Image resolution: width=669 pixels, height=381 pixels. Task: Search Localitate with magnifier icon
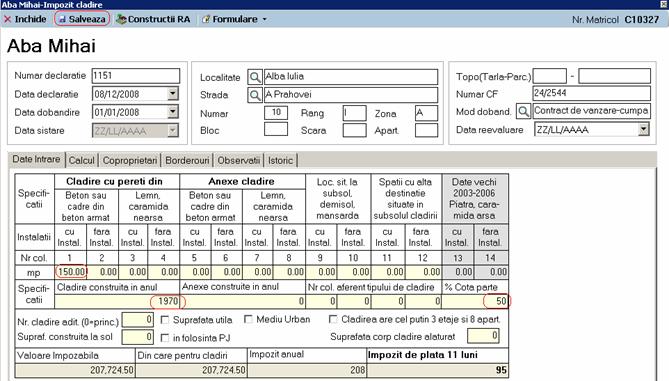[255, 77]
